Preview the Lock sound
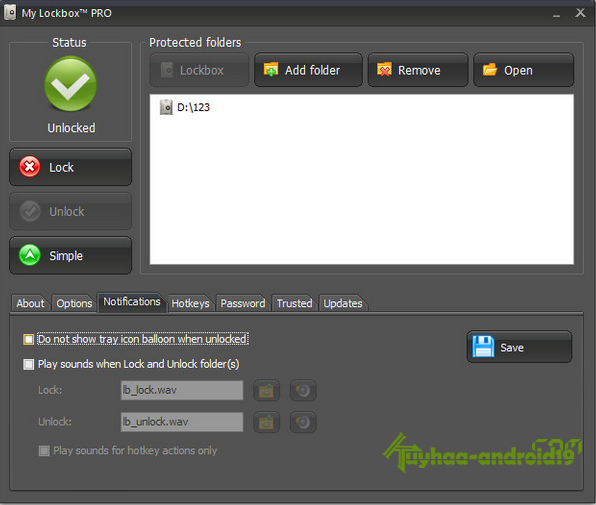This screenshot has height=505, width=596. pyautogui.click(x=303, y=390)
